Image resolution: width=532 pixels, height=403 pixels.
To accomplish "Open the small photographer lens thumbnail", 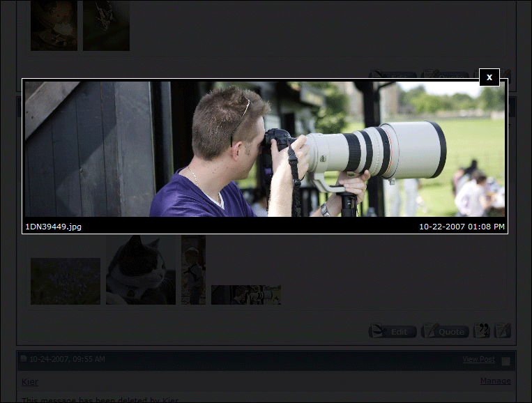I will pos(246,294).
